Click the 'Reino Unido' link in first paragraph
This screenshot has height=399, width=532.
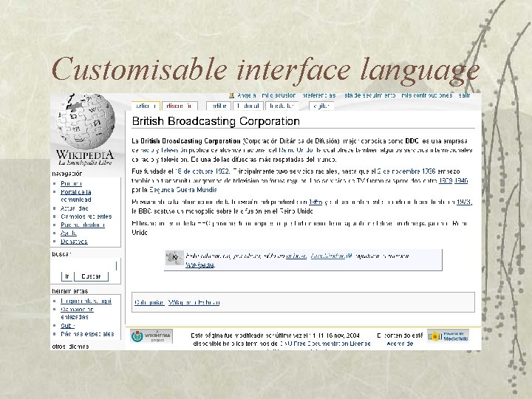pyautogui.click(x=297, y=149)
